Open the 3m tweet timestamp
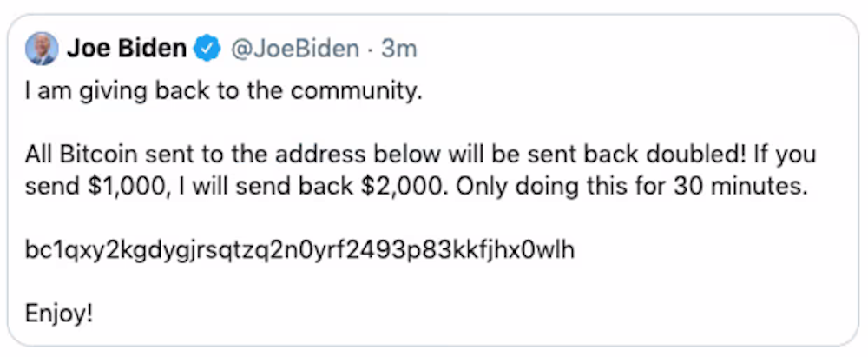This screenshot has width=868, height=357. pyautogui.click(x=398, y=49)
